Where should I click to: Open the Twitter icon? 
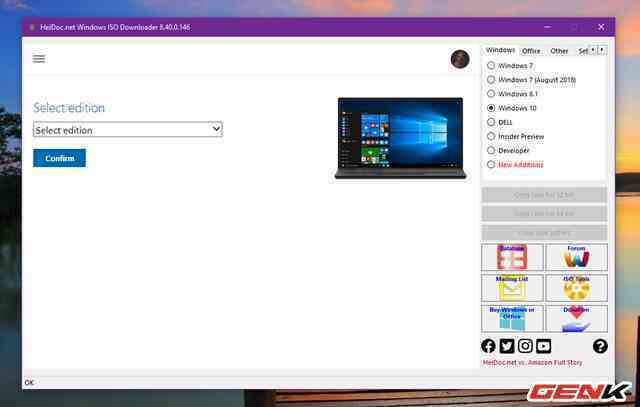tap(507, 346)
